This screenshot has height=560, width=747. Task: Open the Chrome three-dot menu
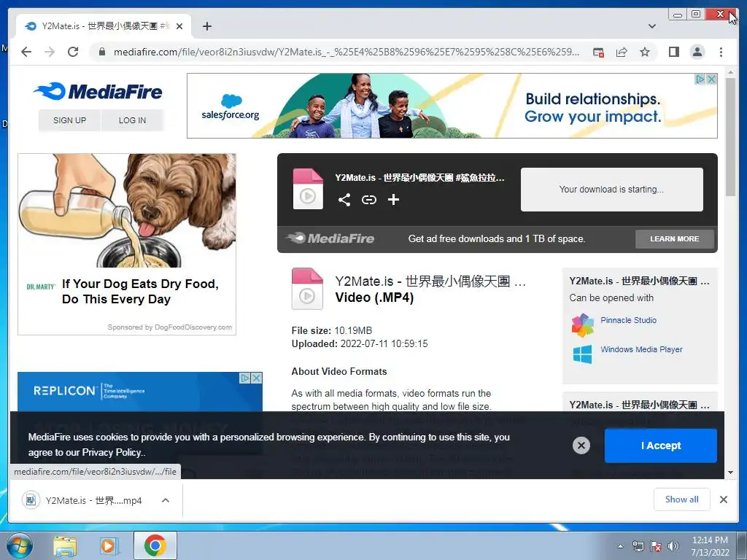(721, 52)
